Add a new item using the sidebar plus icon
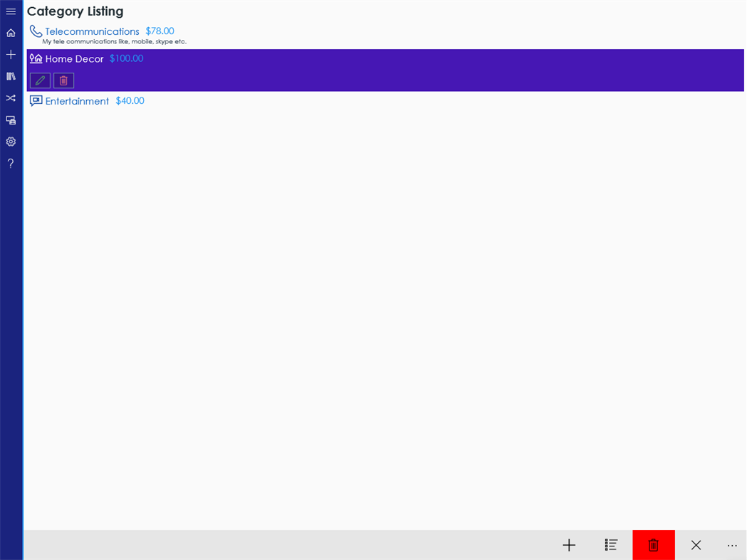 [x=10, y=54]
